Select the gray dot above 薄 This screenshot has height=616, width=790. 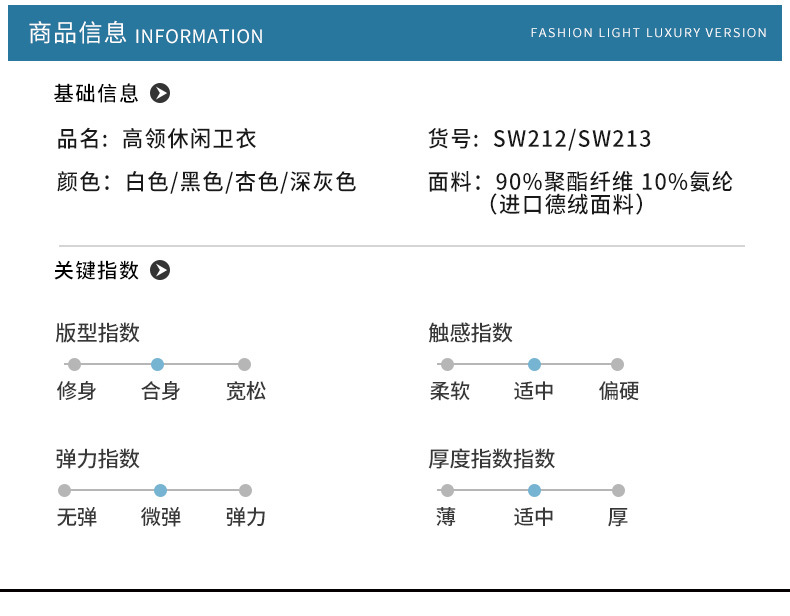[x=447, y=491]
